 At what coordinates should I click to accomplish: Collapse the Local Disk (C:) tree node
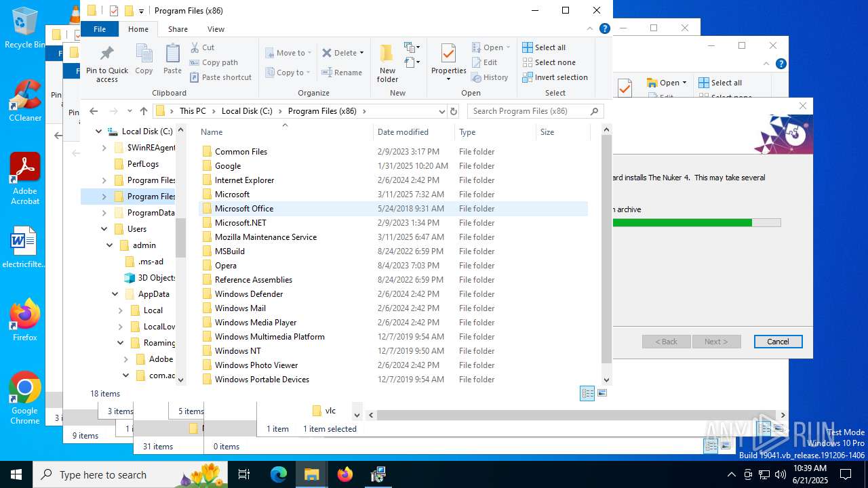(x=99, y=131)
